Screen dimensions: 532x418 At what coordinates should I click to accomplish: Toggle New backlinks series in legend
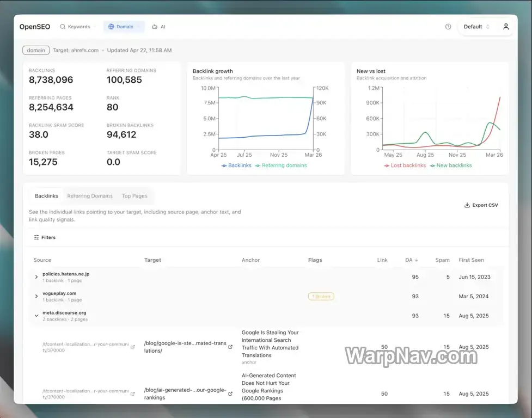tap(450, 165)
